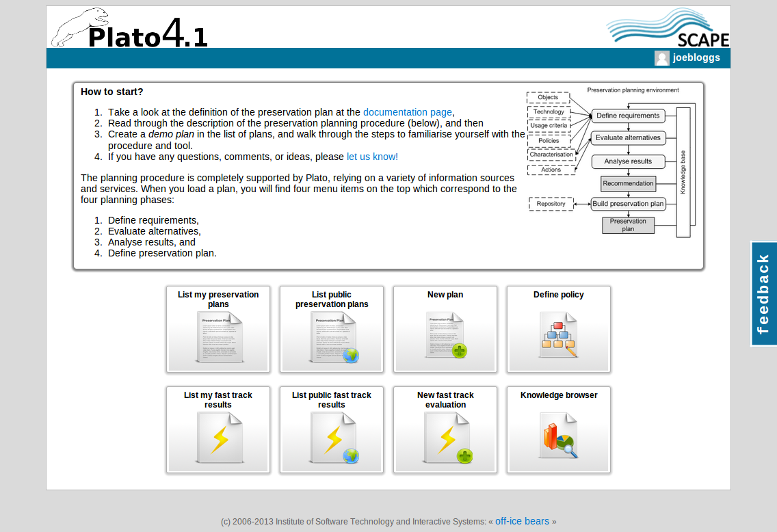Viewport: 777px width, 532px height.
Task: Click the Plato 4.1 bear logo
Action: pyautogui.click(x=129, y=29)
